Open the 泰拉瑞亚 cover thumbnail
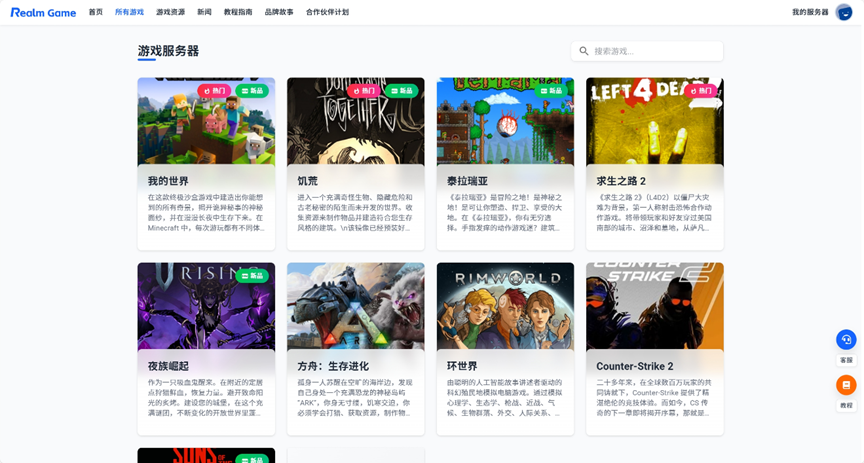The width and height of the screenshot is (864, 463). [x=505, y=121]
